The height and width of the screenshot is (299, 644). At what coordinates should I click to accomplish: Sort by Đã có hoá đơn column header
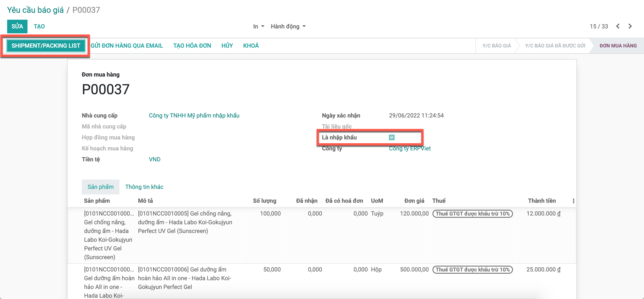pyautogui.click(x=344, y=201)
